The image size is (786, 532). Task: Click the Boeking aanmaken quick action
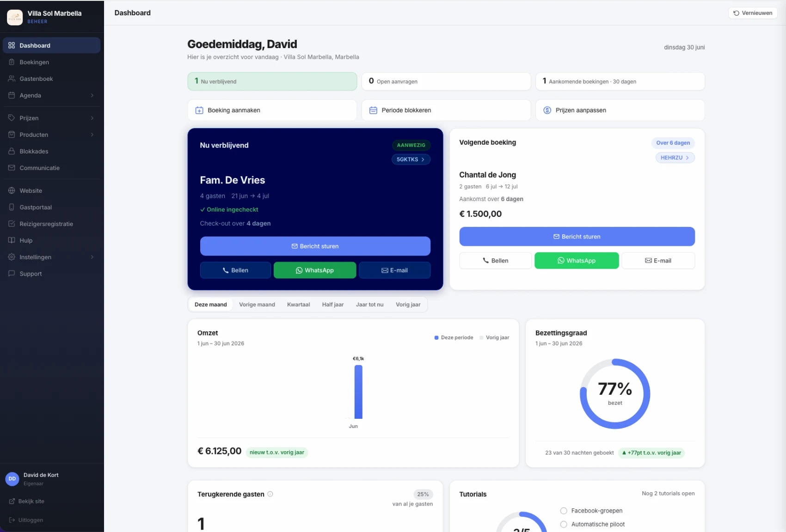coord(272,110)
